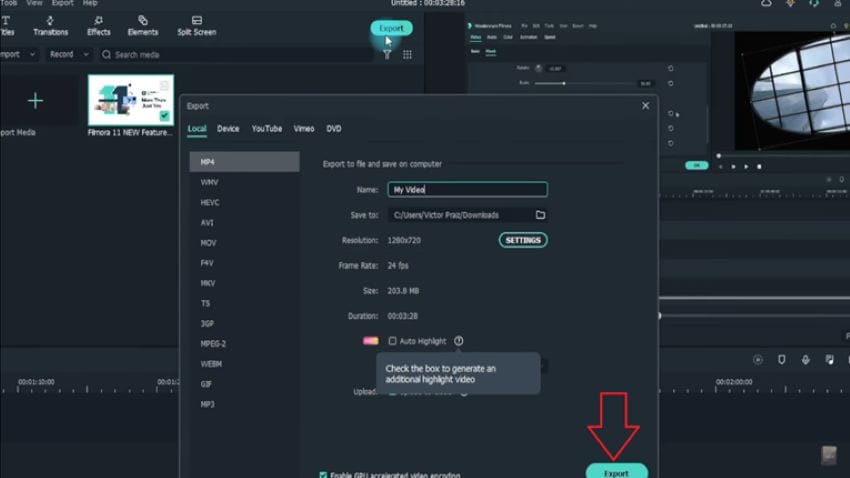
Task: Click the OK button in background window
Action: pos(697,165)
